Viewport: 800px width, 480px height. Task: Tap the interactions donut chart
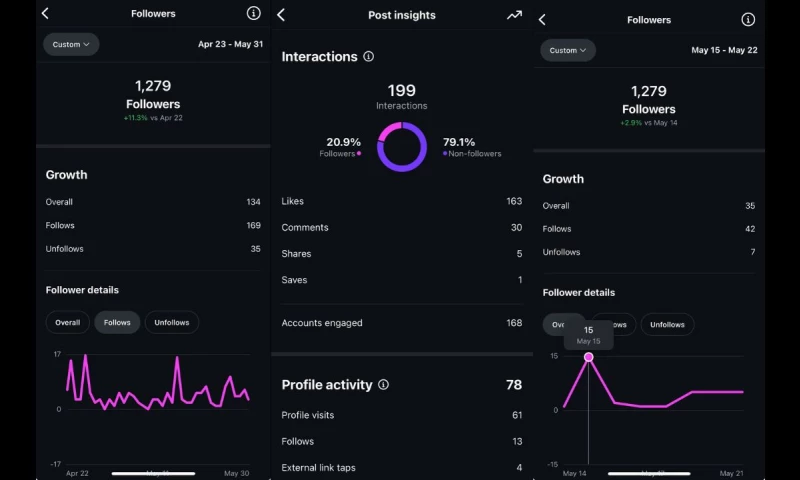pos(402,147)
